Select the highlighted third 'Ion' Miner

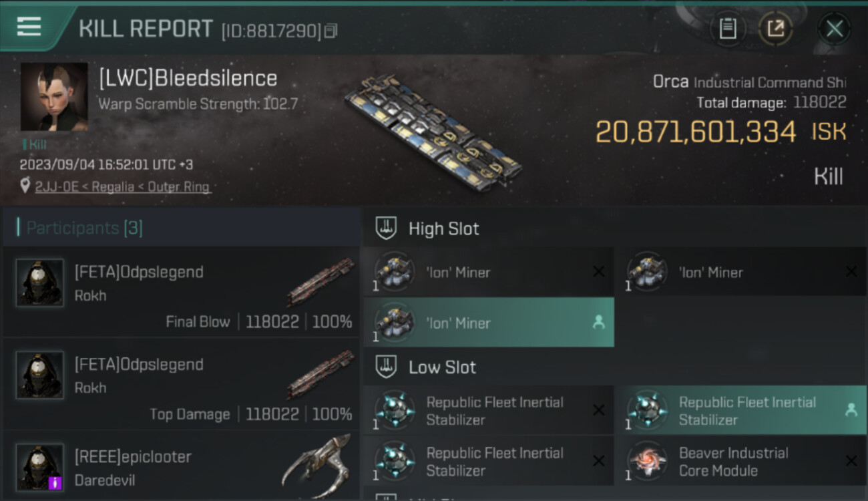pyautogui.click(x=488, y=323)
